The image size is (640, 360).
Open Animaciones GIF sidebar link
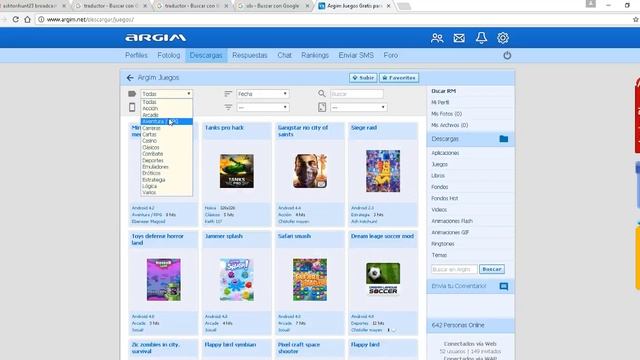[x=450, y=232]
